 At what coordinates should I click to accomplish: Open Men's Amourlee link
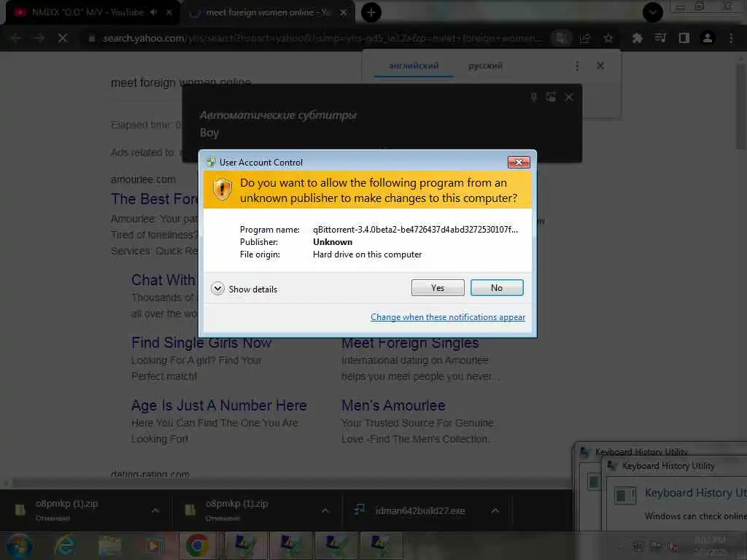(393, 405)
